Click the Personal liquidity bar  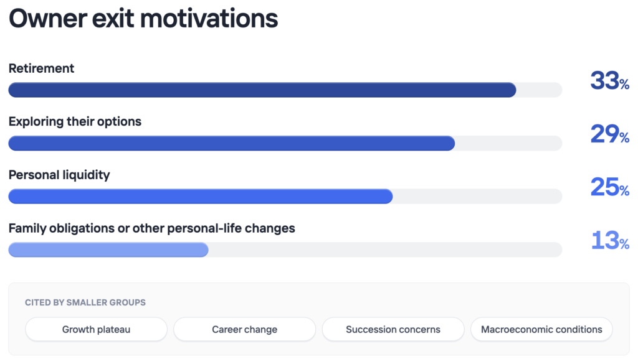[x=285, y=196]
